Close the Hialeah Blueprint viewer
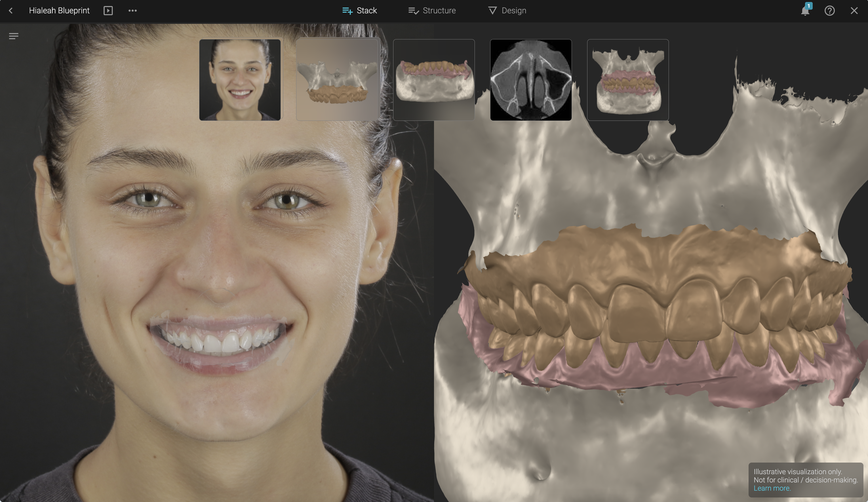This screenshot has height=502, width=868. (854, 11)
